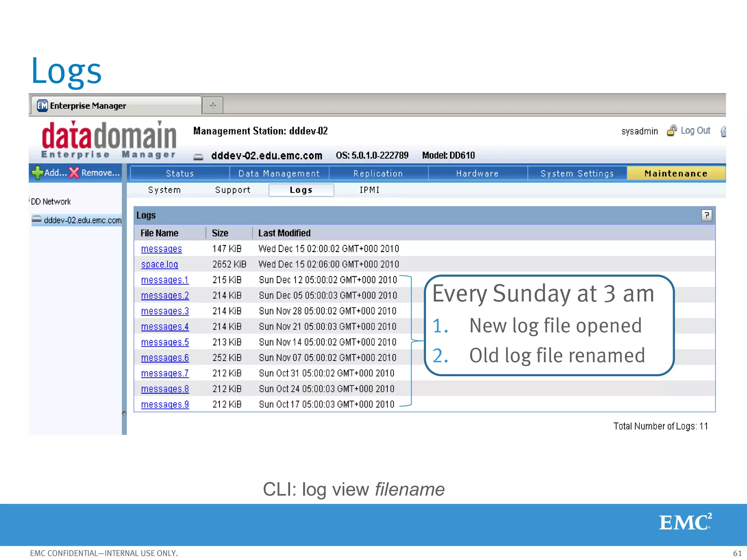Open the messages.5 log link

pyautogui.click(x=165, y=342)
